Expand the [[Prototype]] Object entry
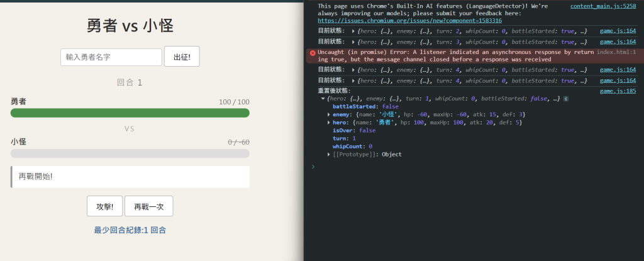This screenshot has height=261, width=644. point(328,155)
